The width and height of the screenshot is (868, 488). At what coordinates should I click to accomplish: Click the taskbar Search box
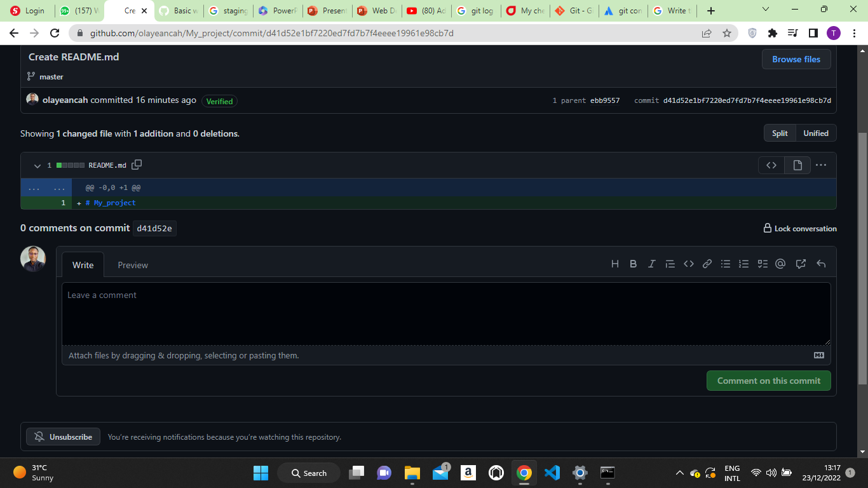pyautogui.click(x=309, y=473)
